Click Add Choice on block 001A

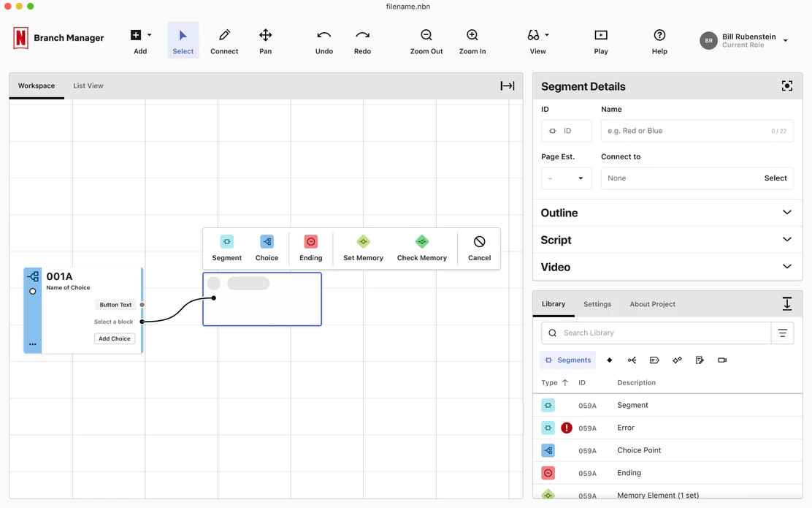(x=115, y=338)
